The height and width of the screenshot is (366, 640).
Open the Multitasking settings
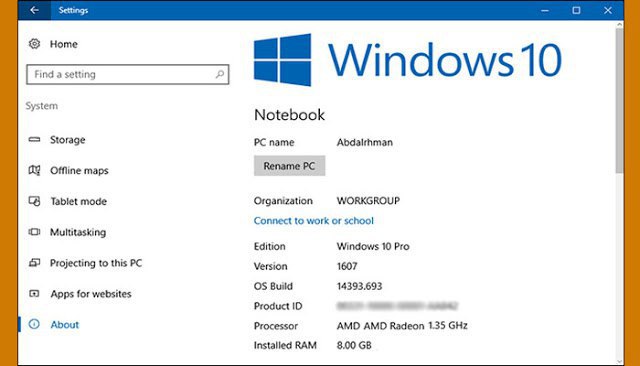(78, 232)
